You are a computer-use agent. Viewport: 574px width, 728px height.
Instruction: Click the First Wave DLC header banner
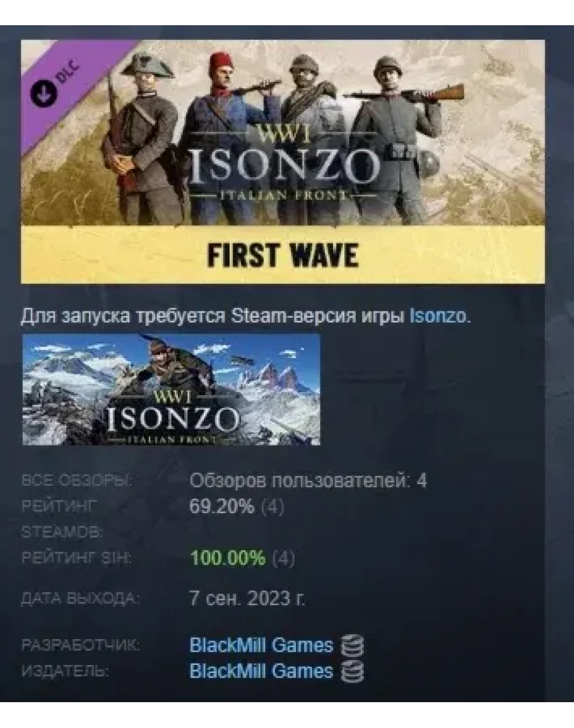283,161
